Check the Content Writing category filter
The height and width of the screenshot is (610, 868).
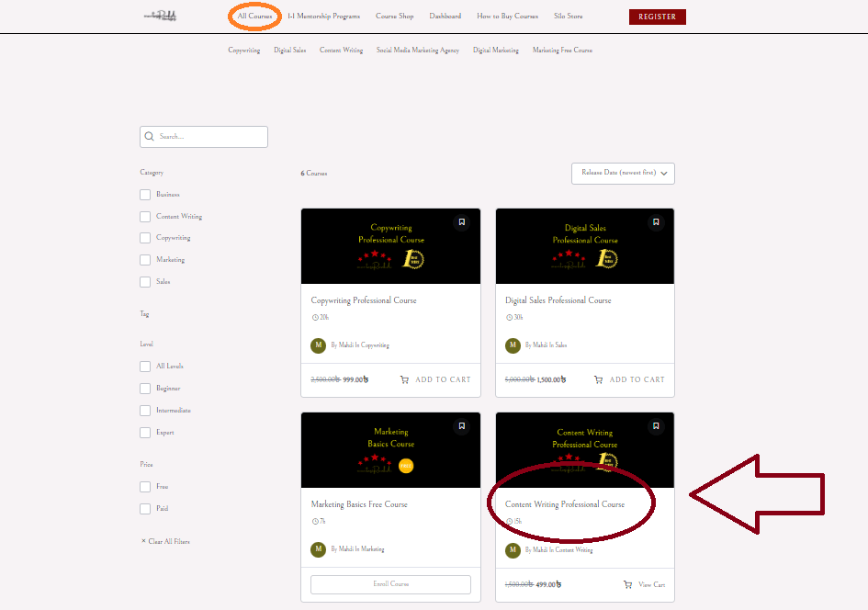point(145,217)
